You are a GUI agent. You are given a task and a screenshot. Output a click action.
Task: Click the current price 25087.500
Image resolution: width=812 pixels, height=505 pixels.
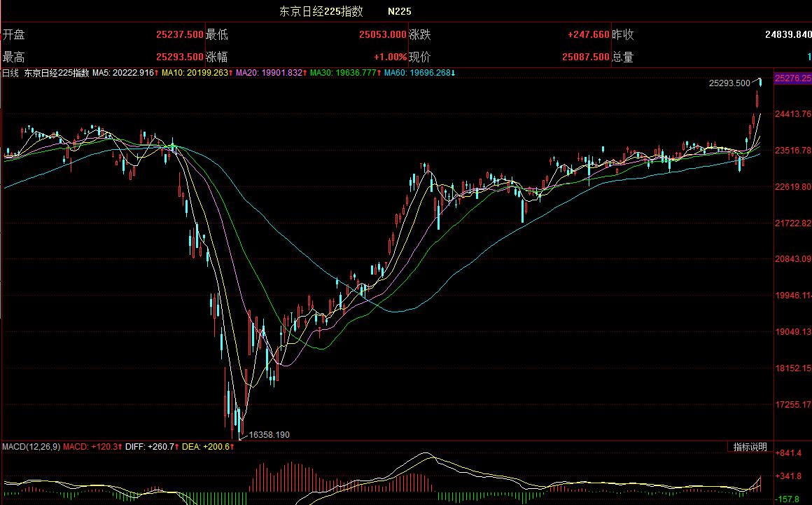point(586,57)
